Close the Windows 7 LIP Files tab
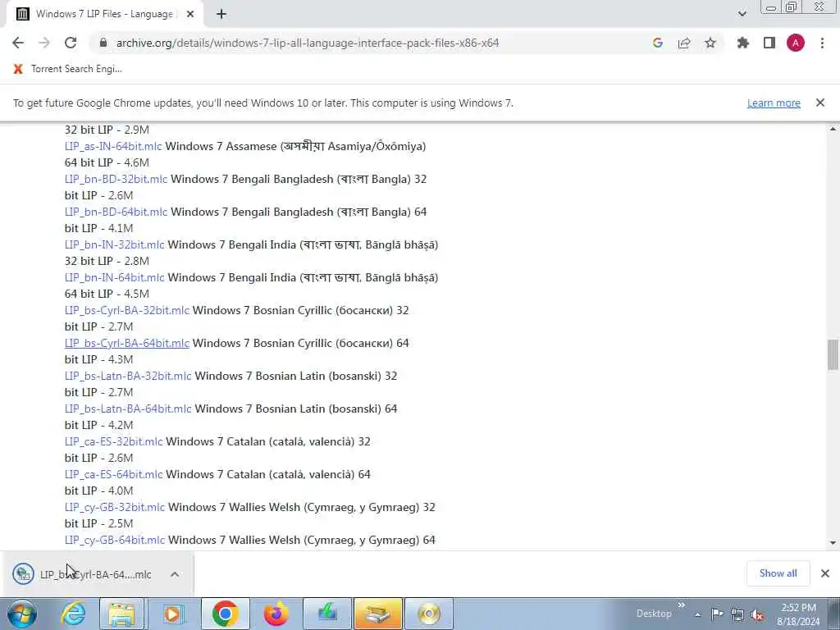Screen dimensions: 840x630 190,14
